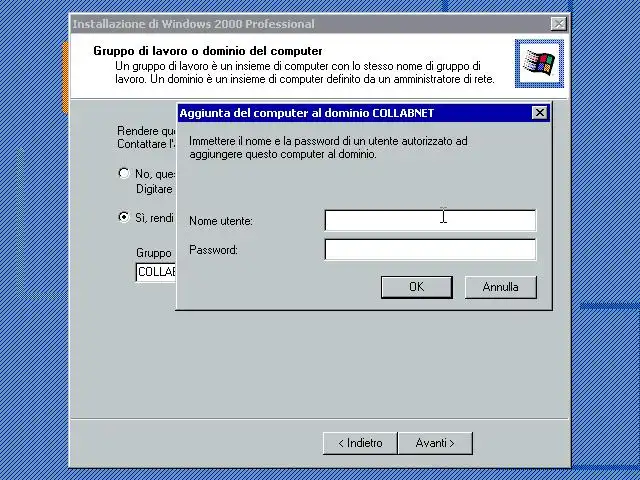Close the COLLABNET domain dialog
This screenshot has height=480, width=640.
coord(540,113)
